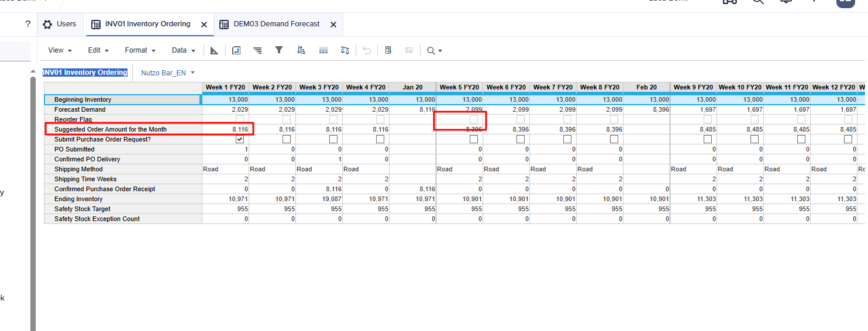Select Week 3 Confirmed Purchase Order Receipt 8,116
The width and height of the screenshot is (868, 331).
tap(319, 189)
